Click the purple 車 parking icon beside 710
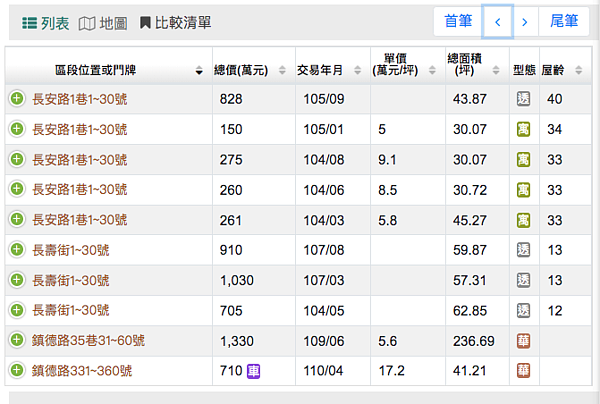600x404 pixels. (253, 371)
